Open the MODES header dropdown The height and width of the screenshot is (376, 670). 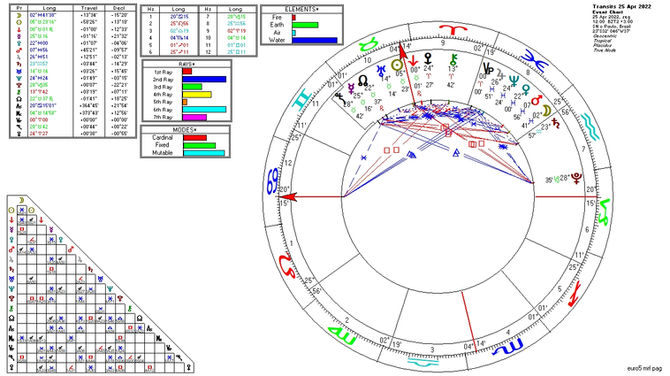point(185,130)
